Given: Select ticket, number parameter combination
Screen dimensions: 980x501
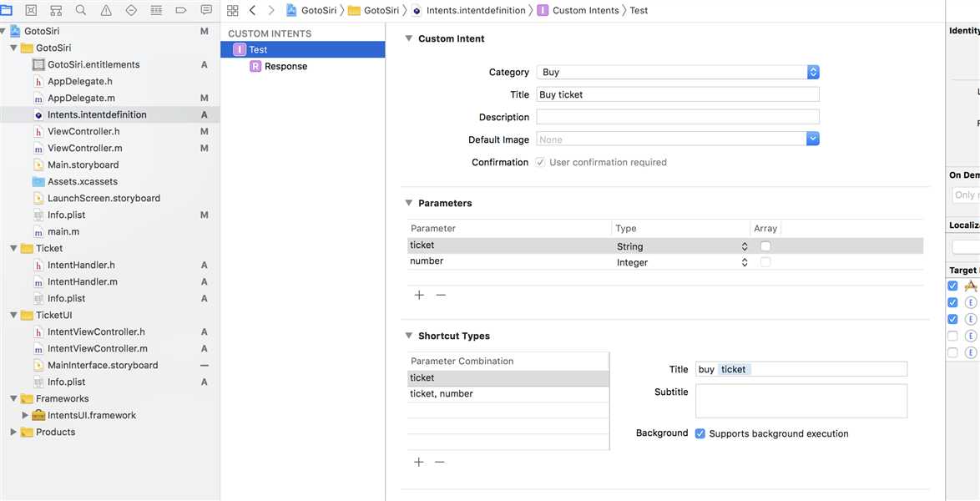Looking at the screenshot, I should 508,394.
